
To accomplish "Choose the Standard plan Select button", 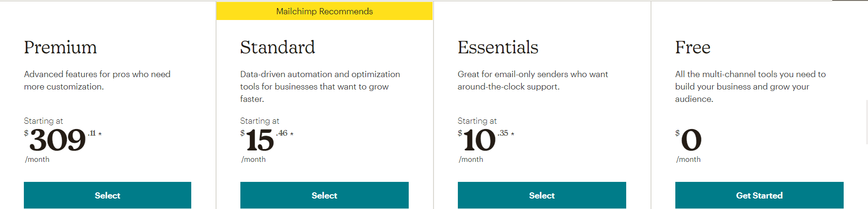I will coord(324,195).
